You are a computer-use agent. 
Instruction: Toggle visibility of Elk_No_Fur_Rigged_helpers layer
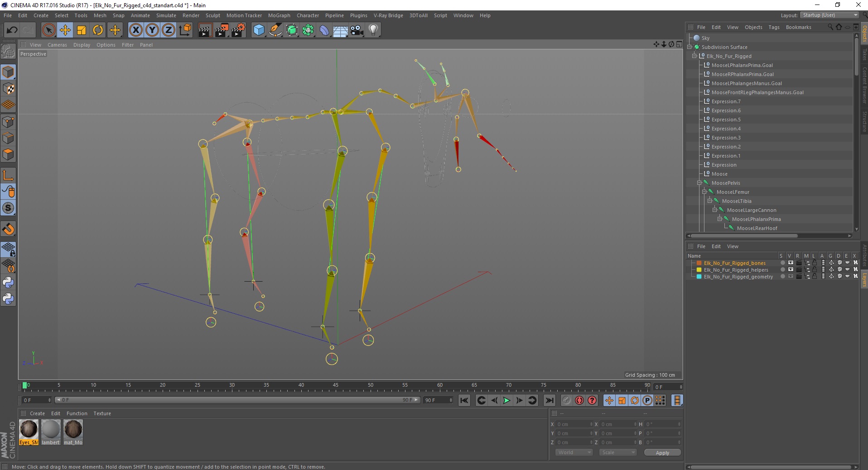[791, 269]
